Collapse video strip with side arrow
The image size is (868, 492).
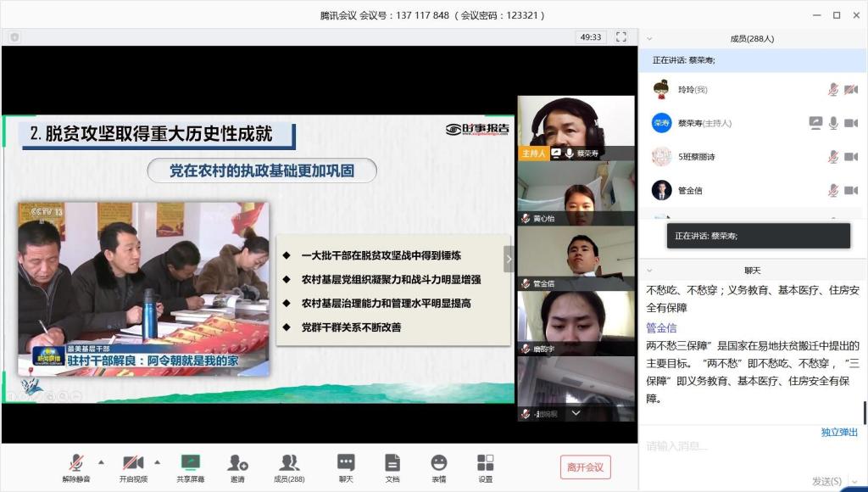pyautogui.click(x=509, y=259)
